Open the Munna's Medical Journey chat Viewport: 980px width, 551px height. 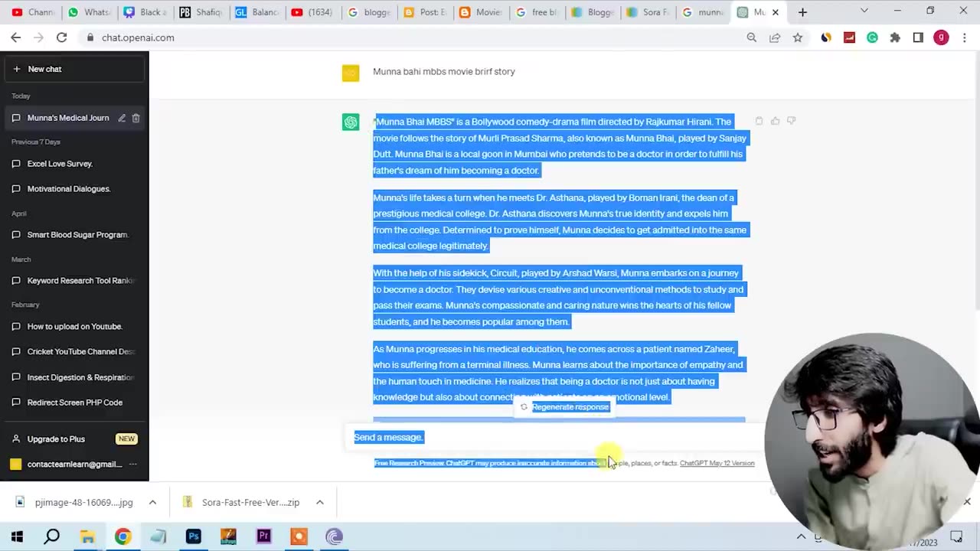[x=68, y=118]
